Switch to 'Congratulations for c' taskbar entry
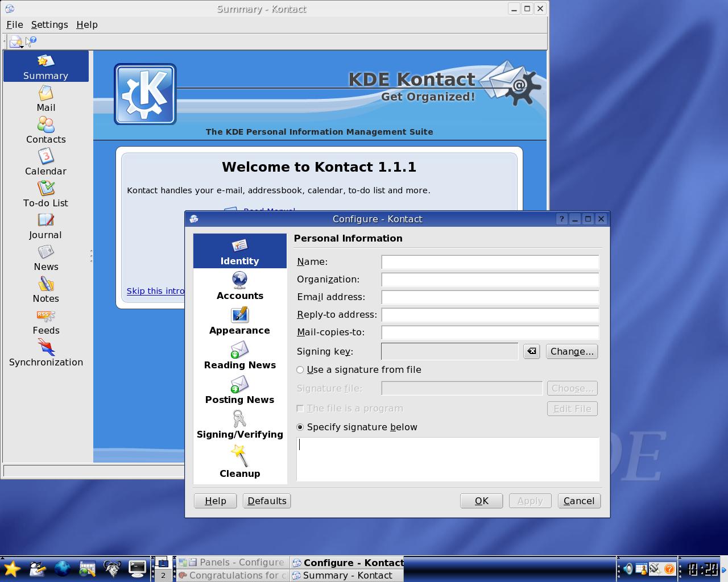Viewport: 728px width, 582px height. (x=232, y=575)
